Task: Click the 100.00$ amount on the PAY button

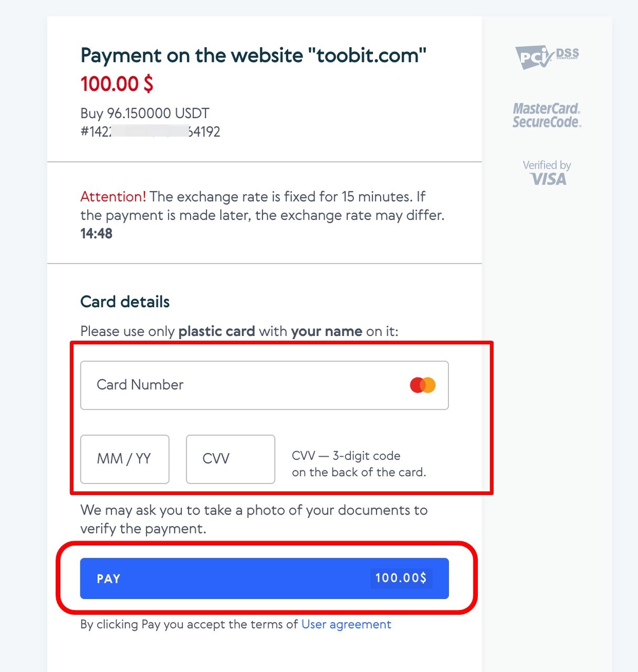Action: click(401, 578)
